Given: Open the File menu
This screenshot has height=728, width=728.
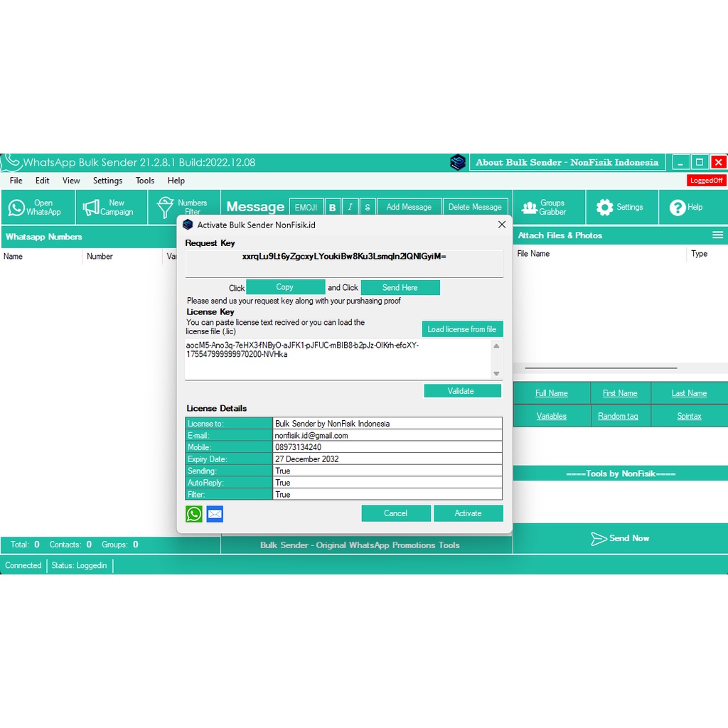Looking at the screenshot, I should tap(16, 181).
